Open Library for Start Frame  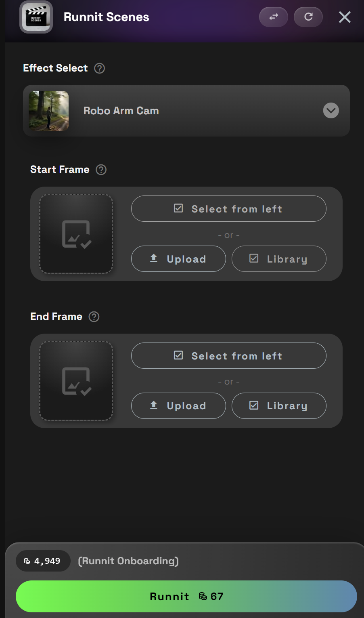click(x=279, y=259)
